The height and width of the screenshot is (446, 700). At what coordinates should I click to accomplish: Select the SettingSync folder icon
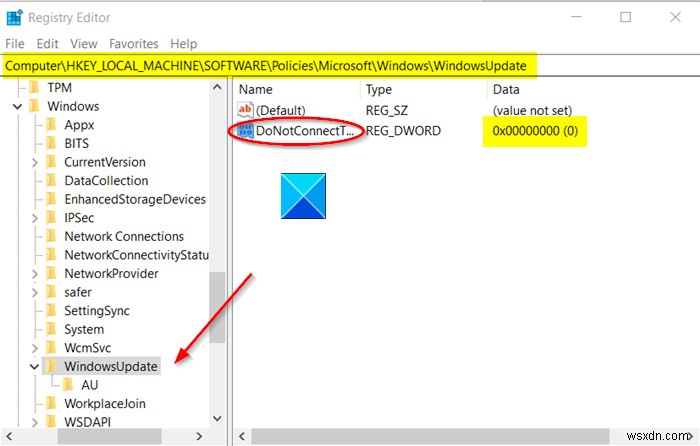[51, 311]
